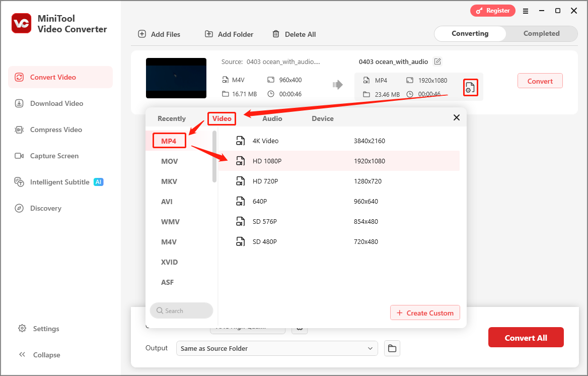Choose 854x480 resolution text
Viewport: 588px width, 376px height.
pyautogui.click(x=366, y=221)
